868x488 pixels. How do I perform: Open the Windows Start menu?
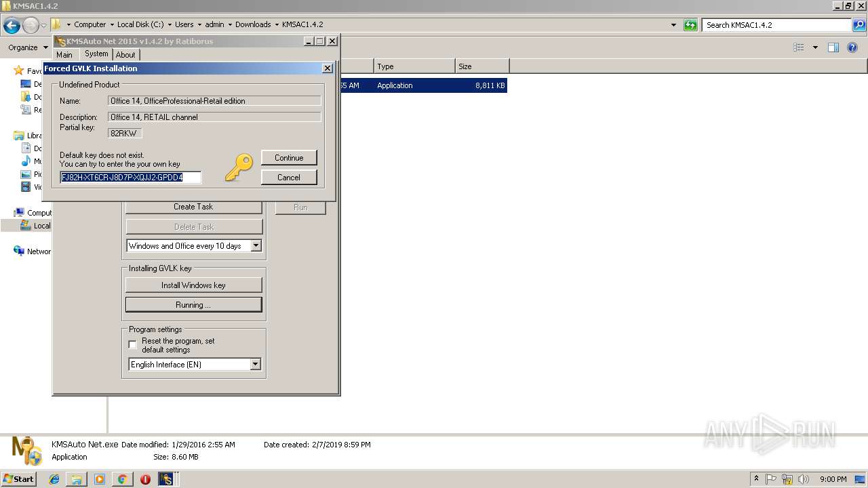(x=19, y=479)
